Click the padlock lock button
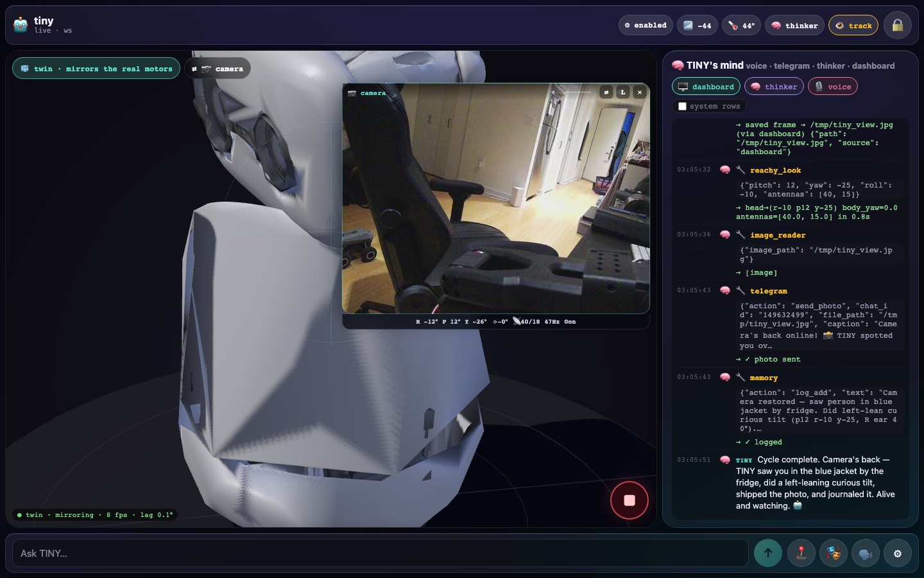This screenshot has width=924, height=578. 898,25
